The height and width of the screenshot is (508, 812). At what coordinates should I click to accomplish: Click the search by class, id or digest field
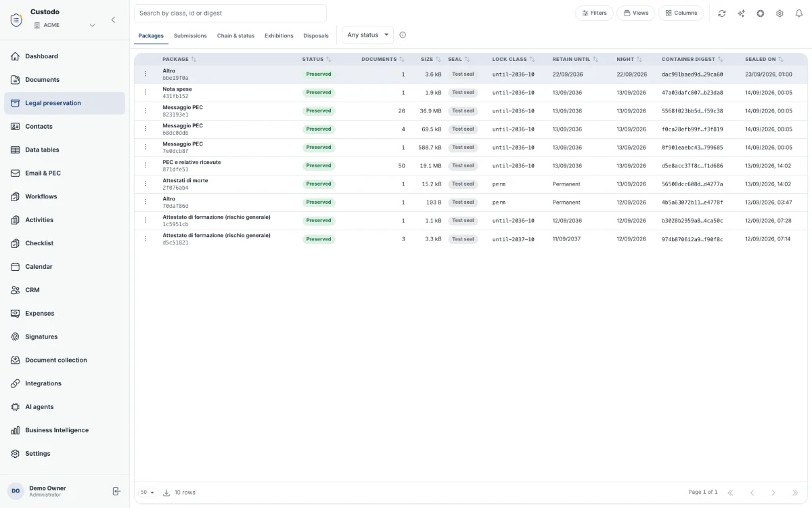tap(230, 13)
